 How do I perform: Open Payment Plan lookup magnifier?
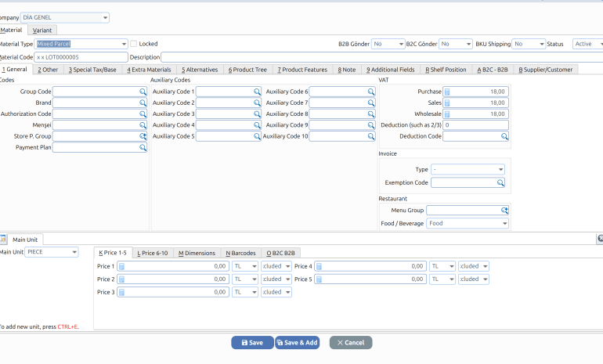tap(143, 148)
